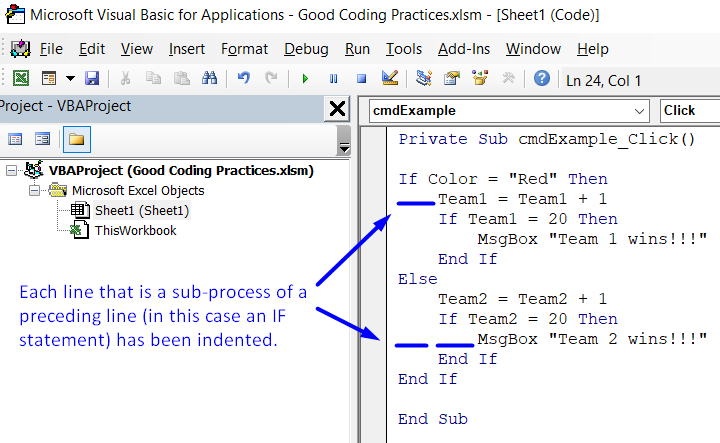
Task: Open the Edit menu
Action: 92,49
